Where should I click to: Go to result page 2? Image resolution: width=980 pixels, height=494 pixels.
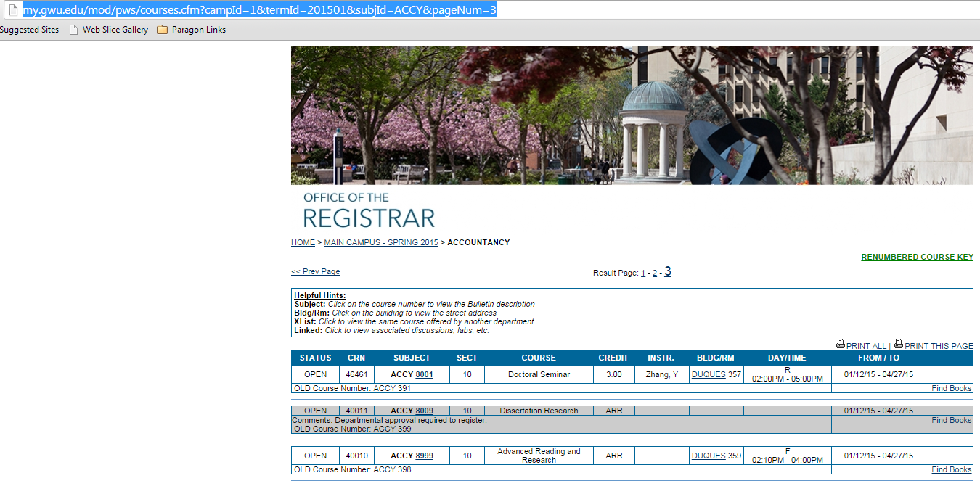(x=655, y=273)
